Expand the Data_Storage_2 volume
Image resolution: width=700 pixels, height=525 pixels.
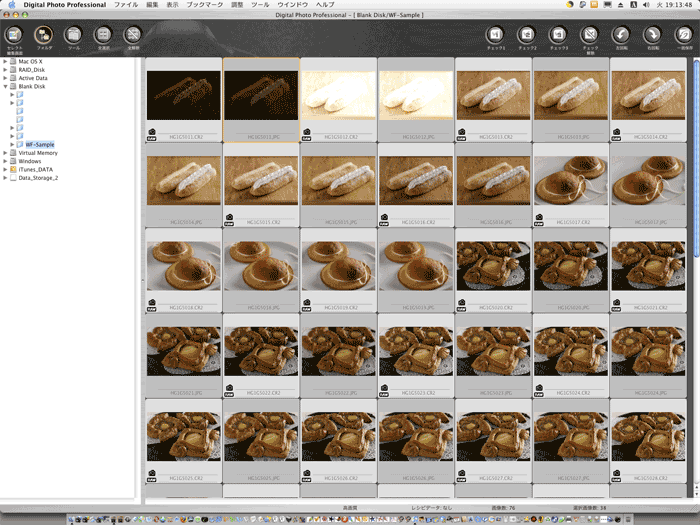click(5, 178)
